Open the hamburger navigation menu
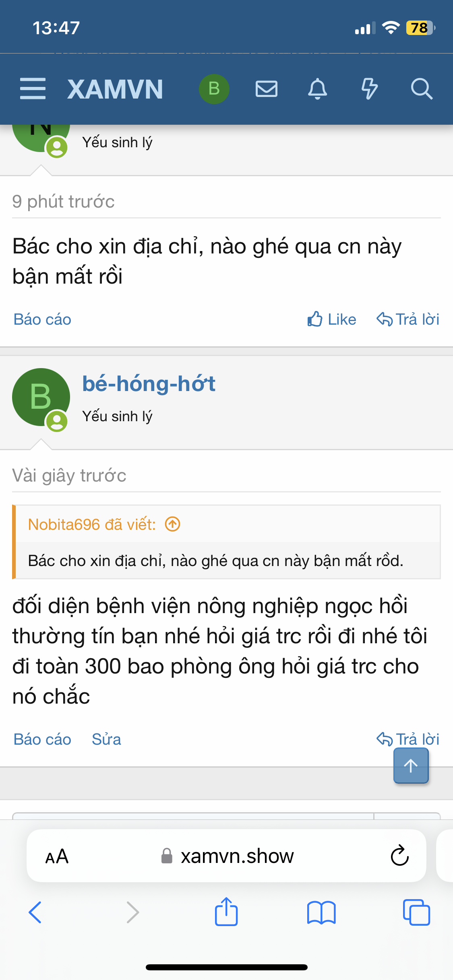The width and height of the screenshot is (453, 980). [33, 89]
